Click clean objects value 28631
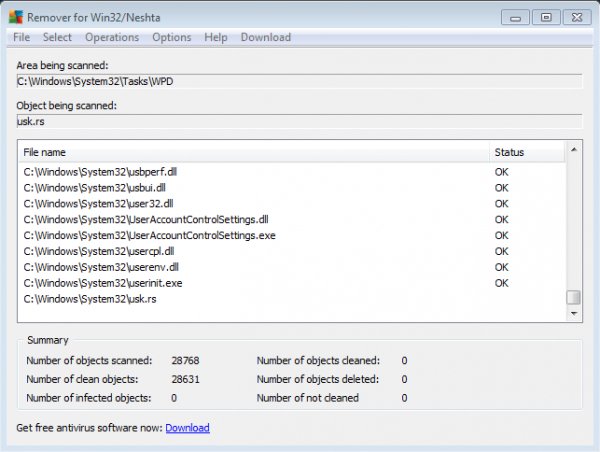The height and width of the screenshot is (452, 600). [x=185, y=379]
